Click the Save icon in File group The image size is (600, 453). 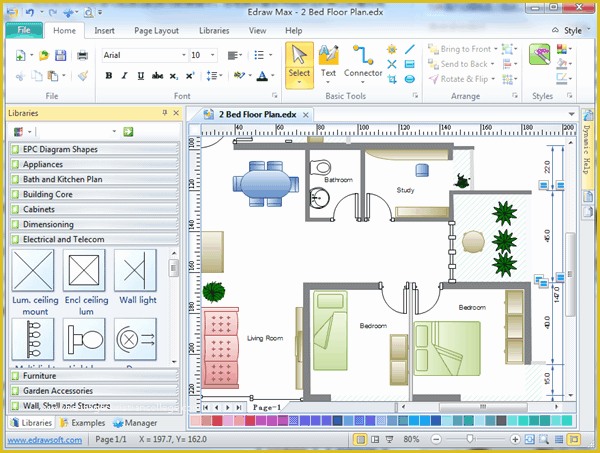point(60,55)
